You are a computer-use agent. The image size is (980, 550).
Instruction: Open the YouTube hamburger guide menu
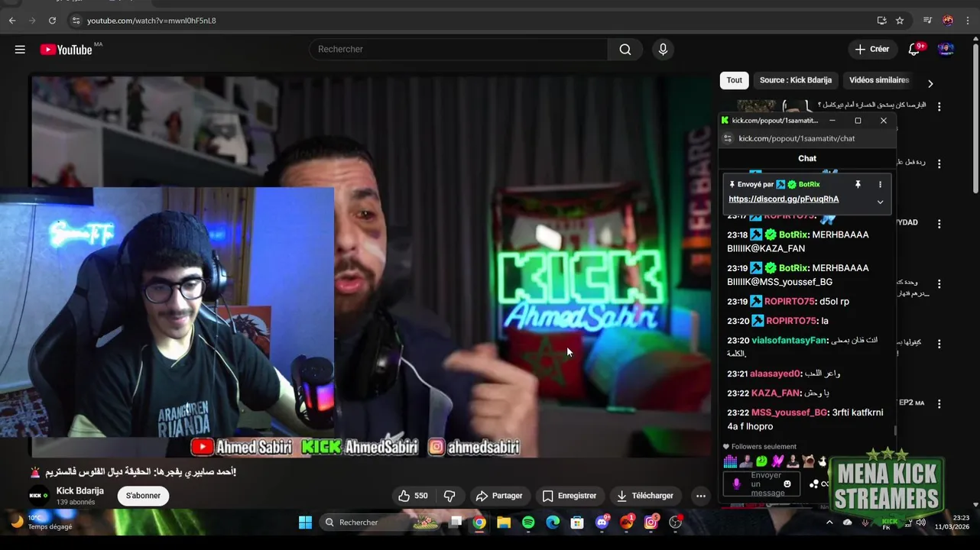pos(20,50)
